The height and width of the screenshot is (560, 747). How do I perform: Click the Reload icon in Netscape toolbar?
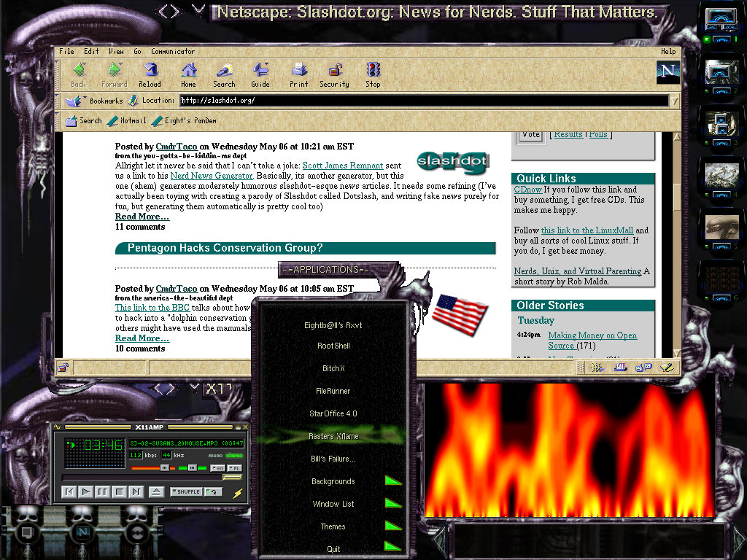point(150,74)
